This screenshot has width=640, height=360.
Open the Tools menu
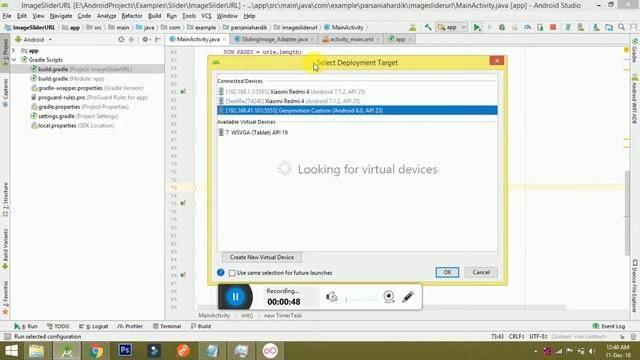[189, 16]
